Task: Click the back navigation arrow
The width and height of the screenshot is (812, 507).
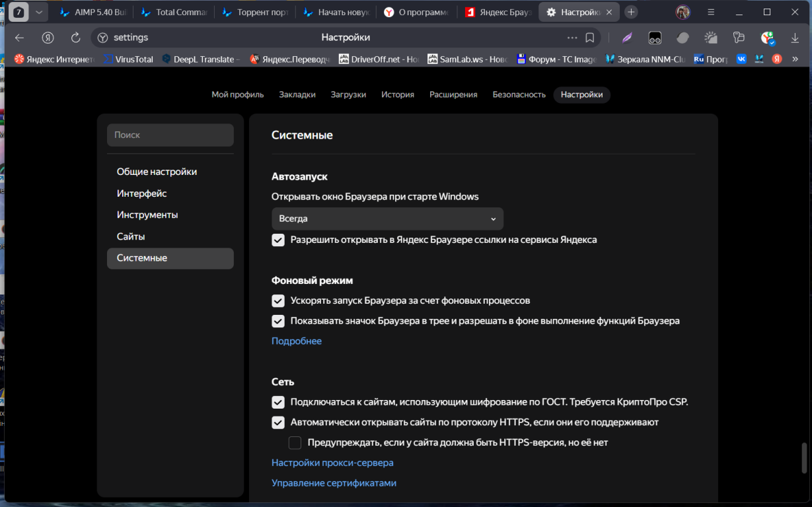Action: [x=19, y=38]
